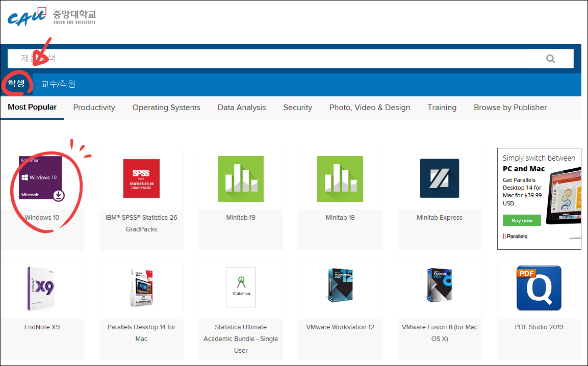The image size is (588, 366).
Task: Click the VMware Workstation 12 box image
Action: pos(340,285)
